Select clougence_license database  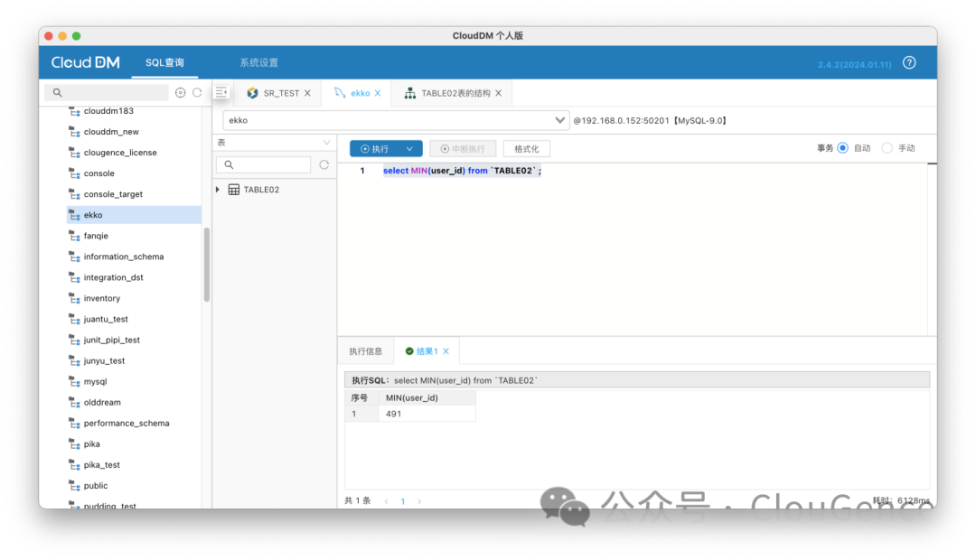point(120,153)
